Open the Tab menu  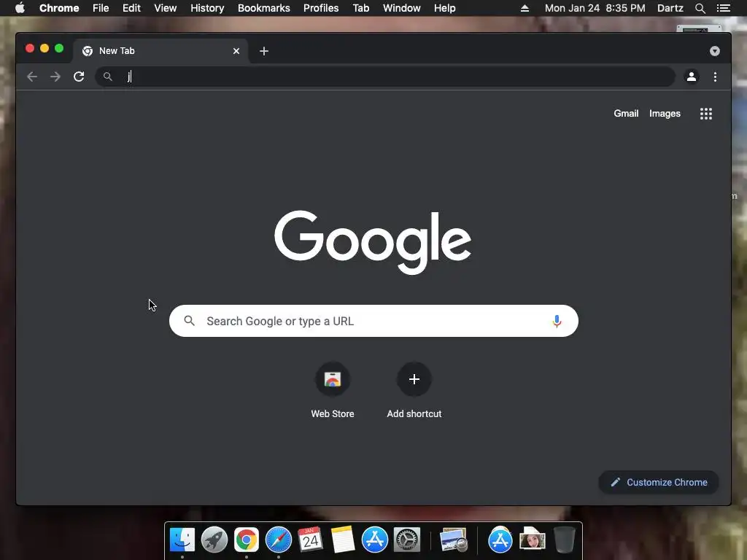pos(360,8)
